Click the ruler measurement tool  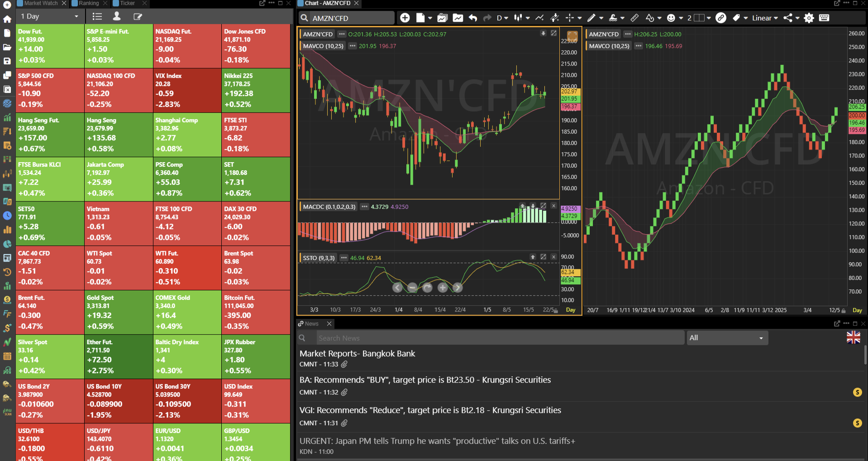pyautogui.click(x=634, y=18)
